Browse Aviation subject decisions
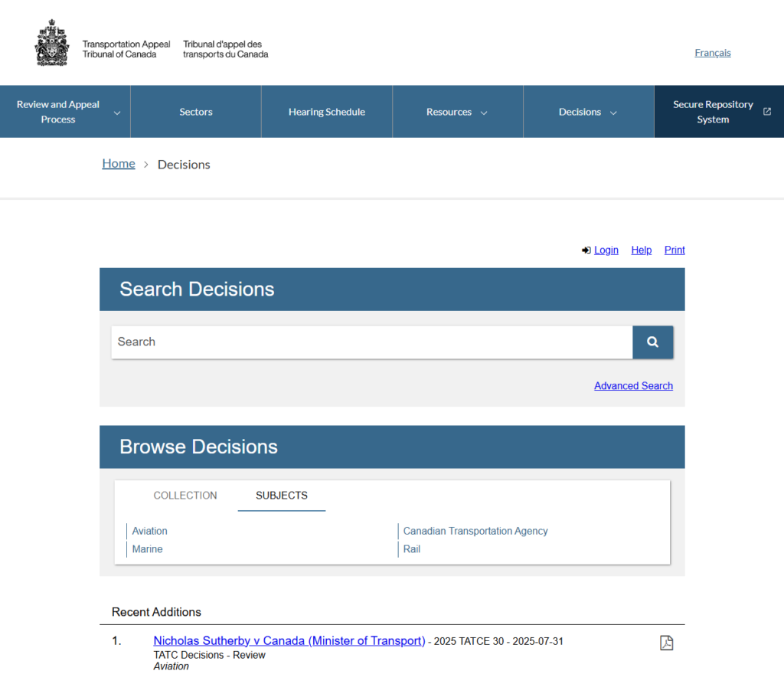784x684 pixels. tap(149, 531)
